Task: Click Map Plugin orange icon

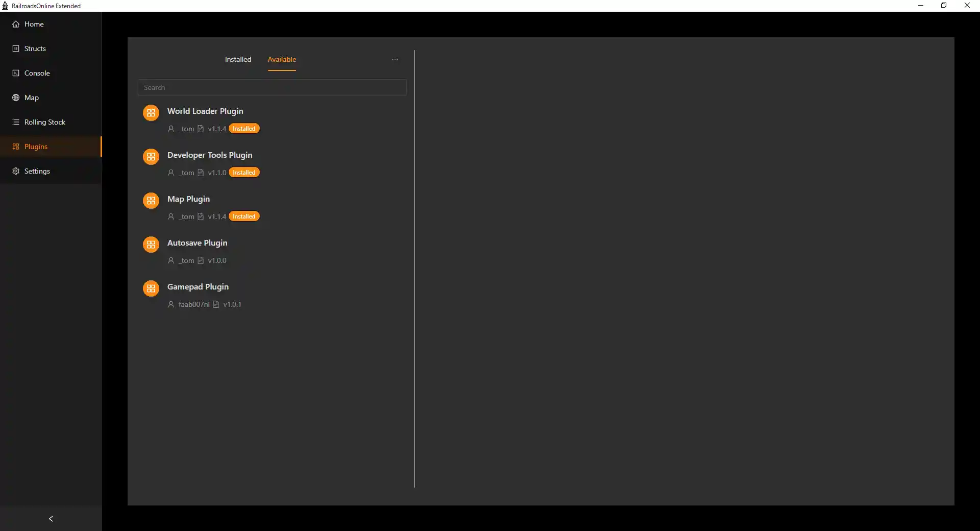Action: (151, 201)
